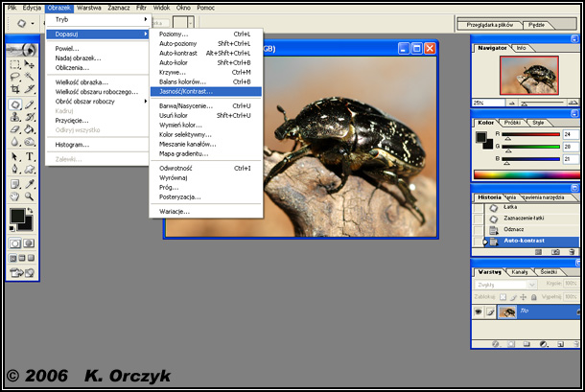Select the Hand tool
This screenshot has height=392, width=585.
(x=15, y=196)
